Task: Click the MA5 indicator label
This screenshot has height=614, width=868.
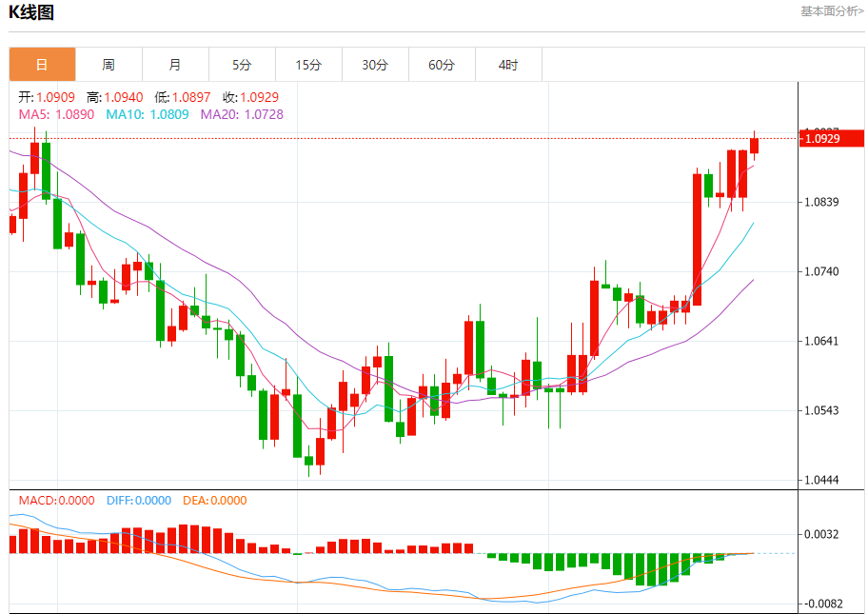Action: [x=56, y=114]
